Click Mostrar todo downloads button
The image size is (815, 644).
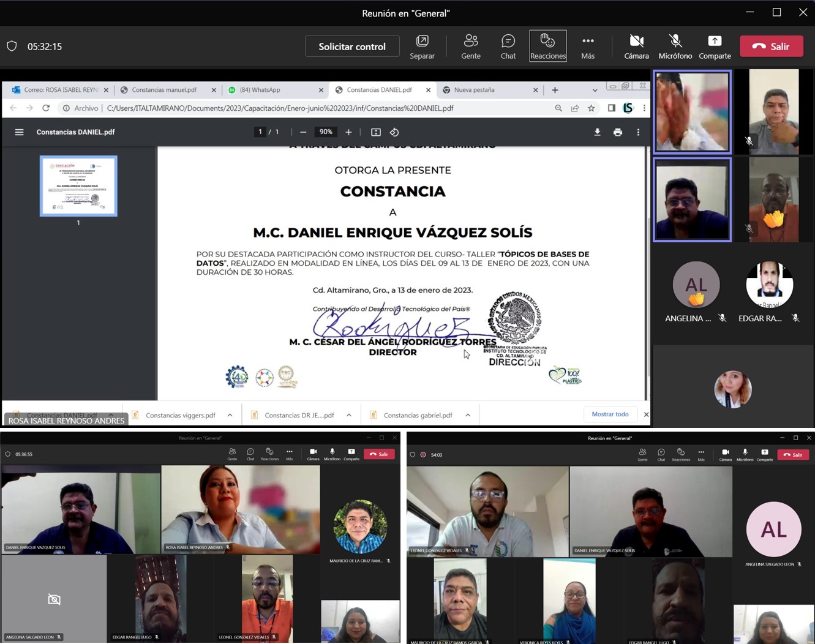tap(610, 414)
